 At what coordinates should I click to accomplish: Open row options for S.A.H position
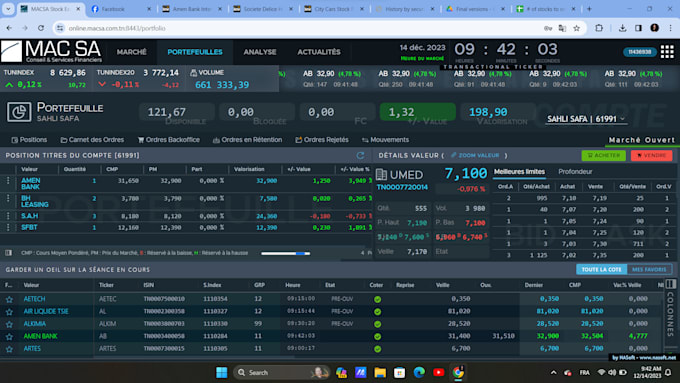[8, 216]
